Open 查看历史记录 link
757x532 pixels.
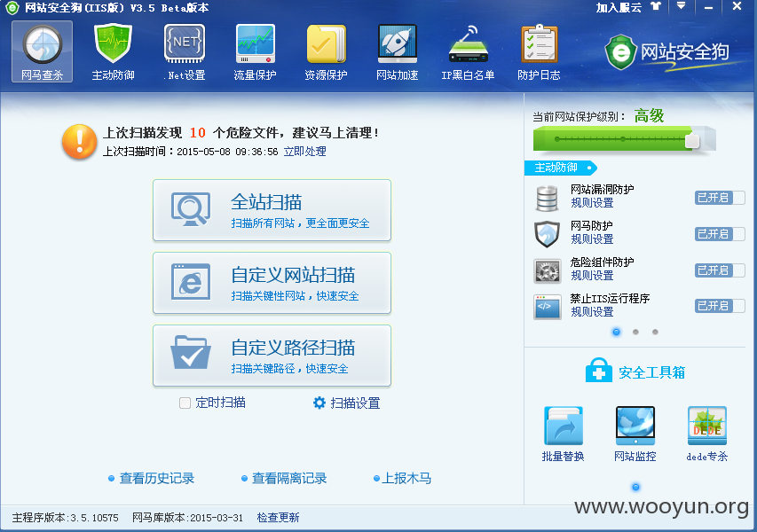click(x=157, y=478)
